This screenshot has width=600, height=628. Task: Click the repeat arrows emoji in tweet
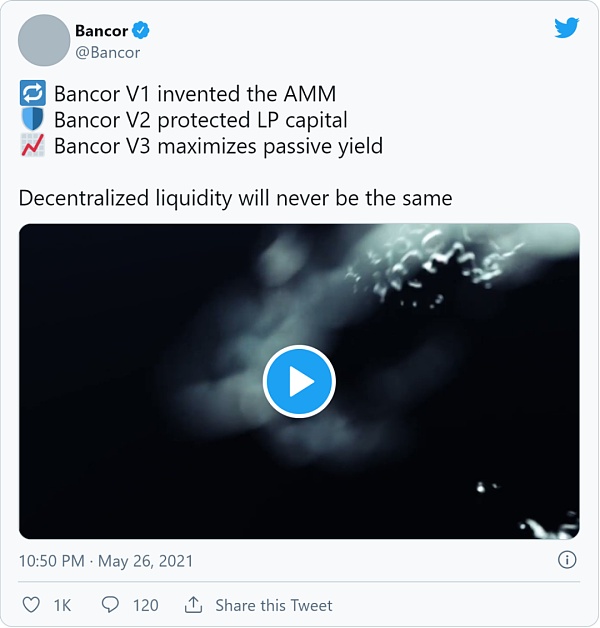click(x=32, y=93)
